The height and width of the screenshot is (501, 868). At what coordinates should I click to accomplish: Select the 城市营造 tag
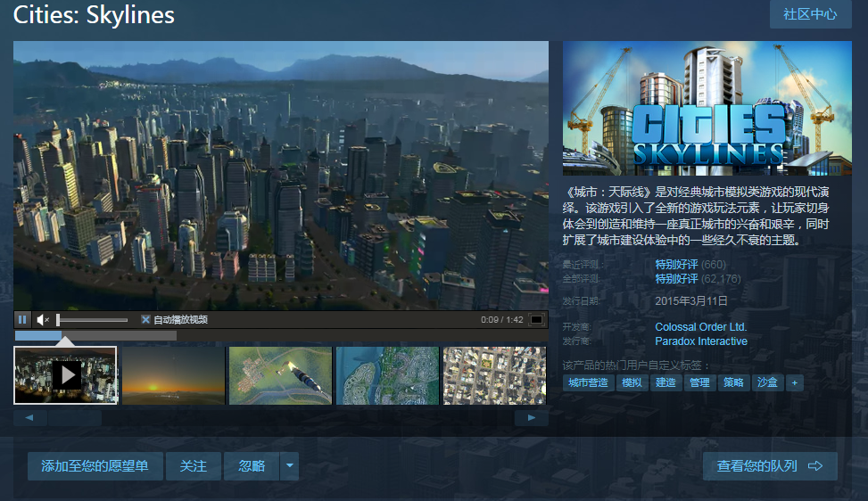588,382
